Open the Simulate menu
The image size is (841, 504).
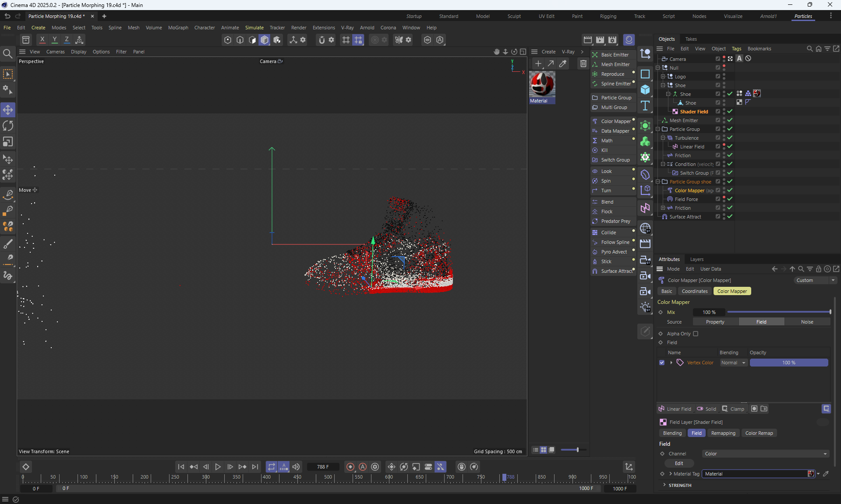point(254,28)
